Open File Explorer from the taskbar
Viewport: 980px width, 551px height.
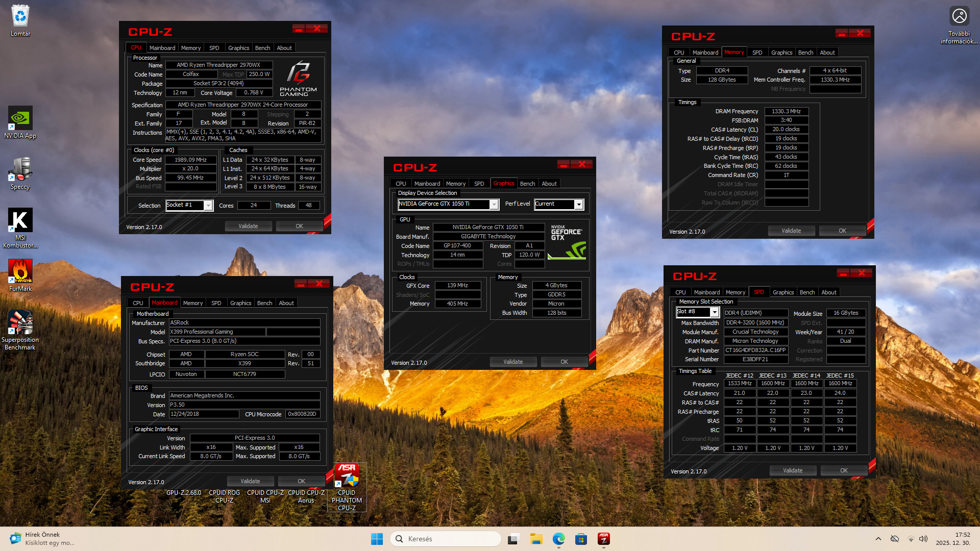point(536,539)
